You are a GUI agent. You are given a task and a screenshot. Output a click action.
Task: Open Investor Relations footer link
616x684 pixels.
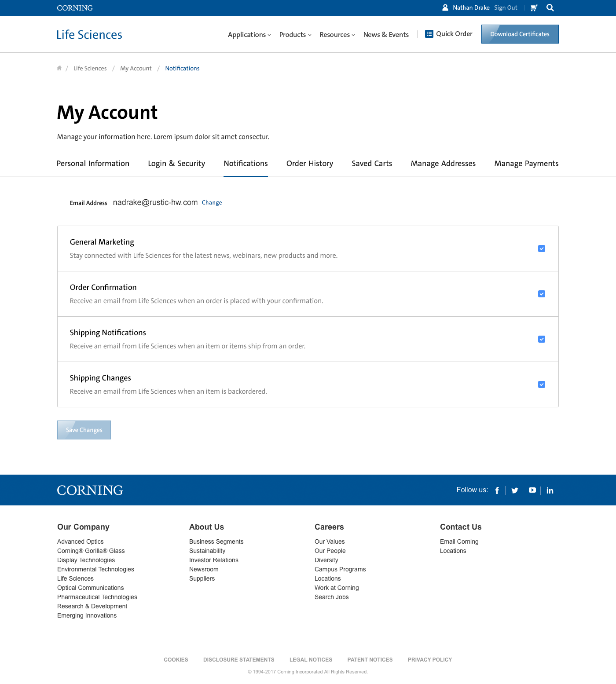coord(214,560)
